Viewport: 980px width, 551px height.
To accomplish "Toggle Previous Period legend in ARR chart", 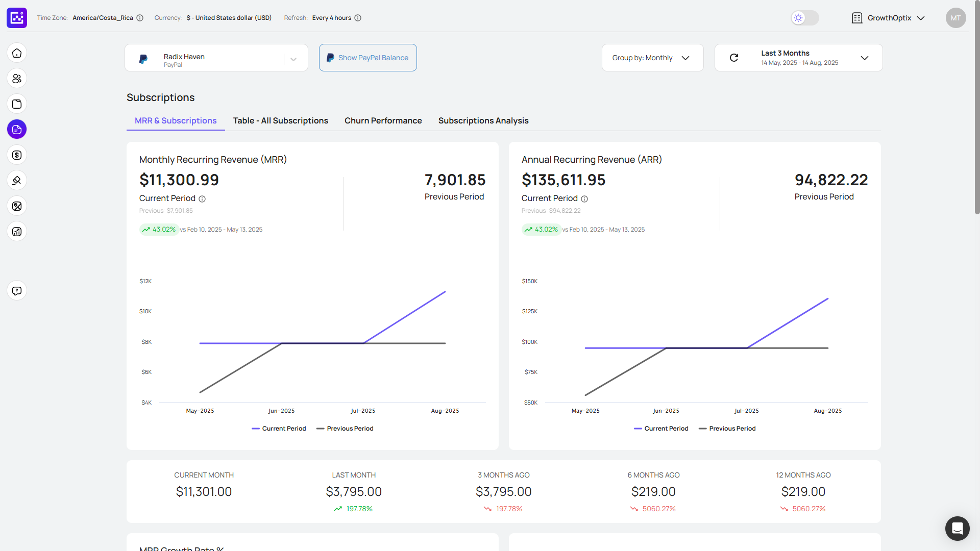I will (727, 429).
